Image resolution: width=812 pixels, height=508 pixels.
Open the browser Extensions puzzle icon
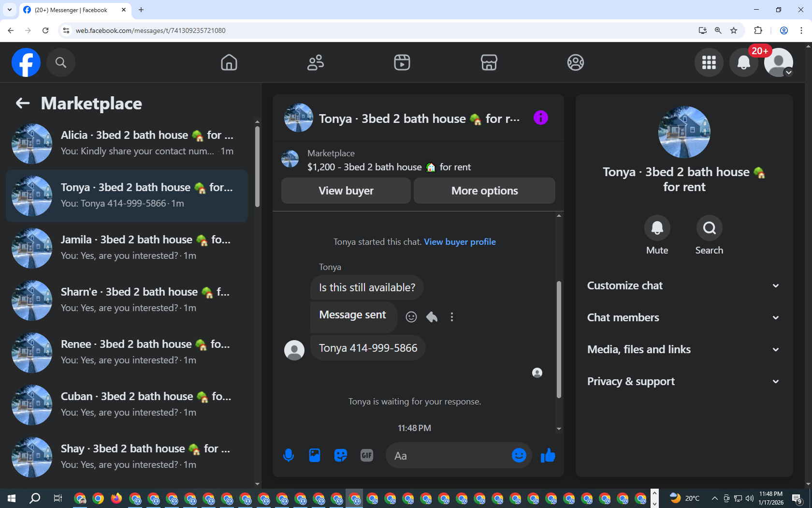(758, 30)
